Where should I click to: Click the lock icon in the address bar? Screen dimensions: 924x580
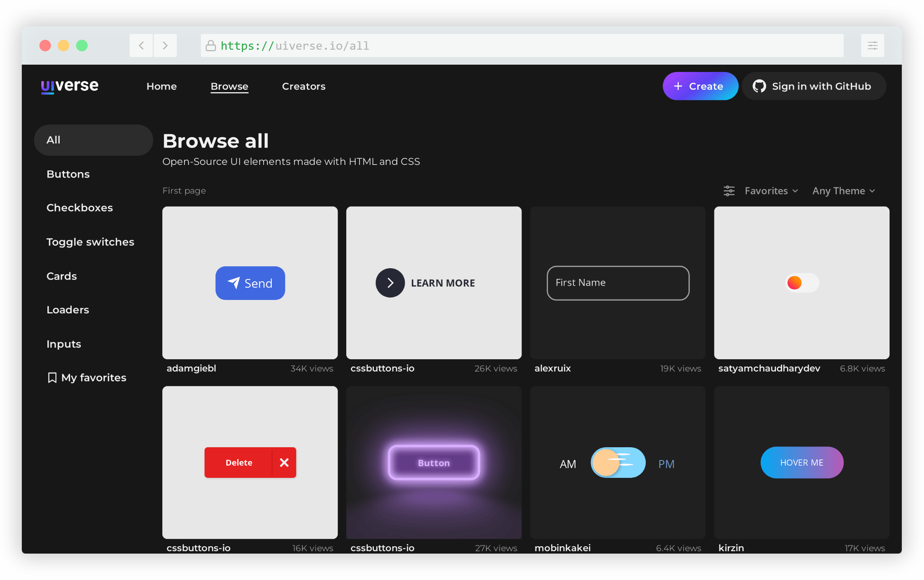pos(210,45)
